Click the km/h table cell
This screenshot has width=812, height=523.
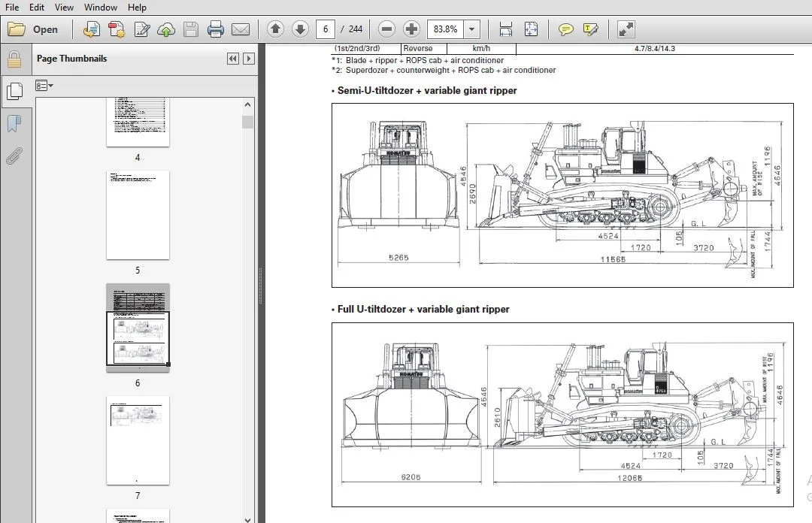tap(481, 48)
